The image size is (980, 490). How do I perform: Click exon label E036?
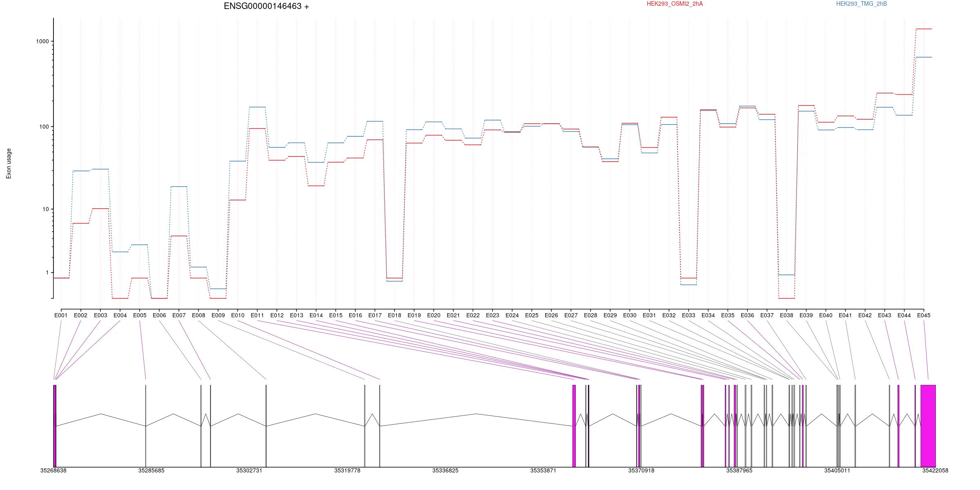tap(747, 315)
